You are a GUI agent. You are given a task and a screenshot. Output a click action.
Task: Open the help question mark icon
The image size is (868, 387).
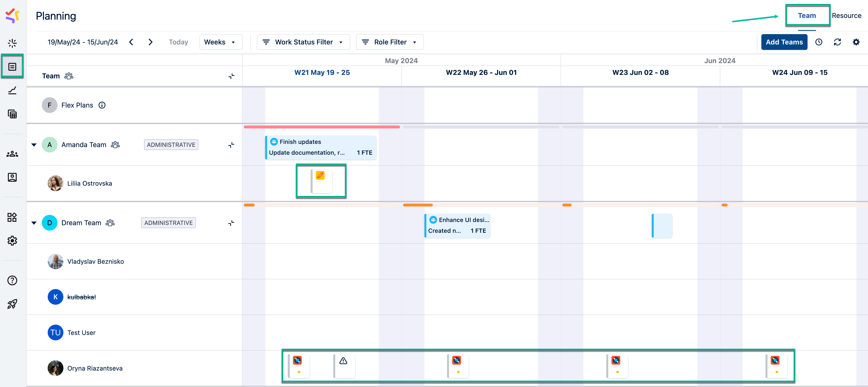12,281
